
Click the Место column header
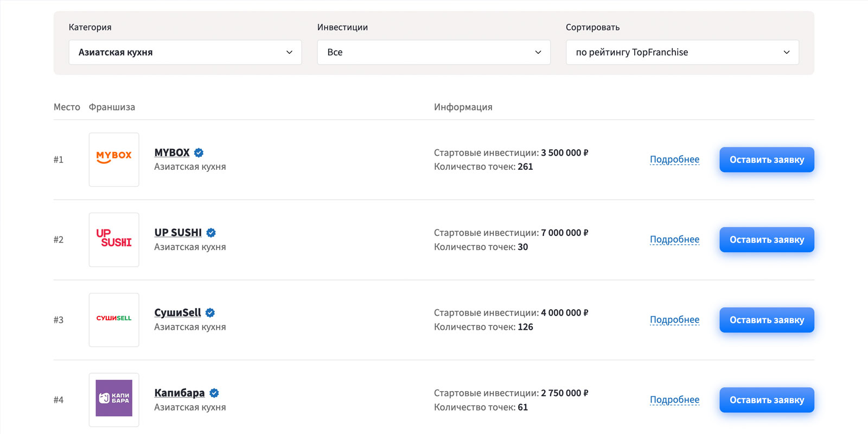pos(67,107)
